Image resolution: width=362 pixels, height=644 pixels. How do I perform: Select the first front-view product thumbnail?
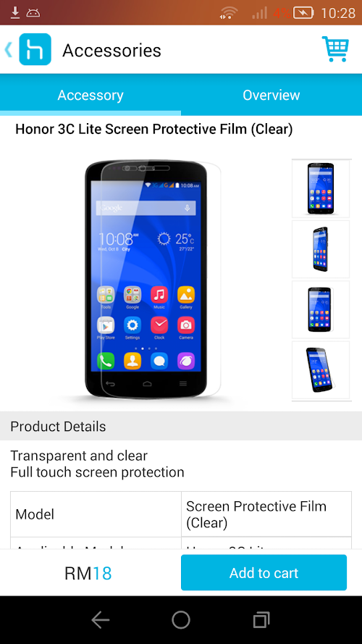pos(321,188)
